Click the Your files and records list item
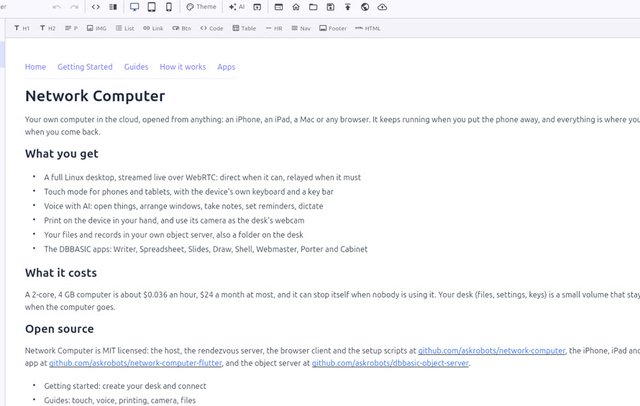640x406 pixels. (x=174, y=235)
